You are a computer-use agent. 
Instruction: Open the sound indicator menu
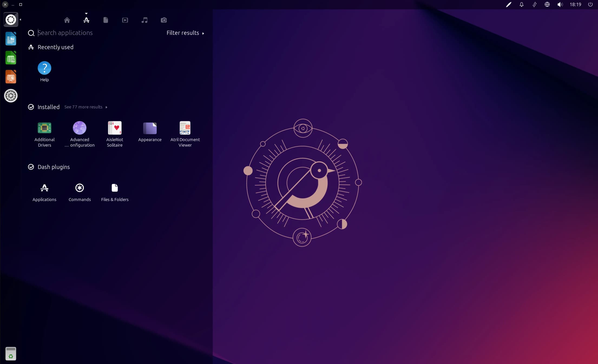pos(560,4)
